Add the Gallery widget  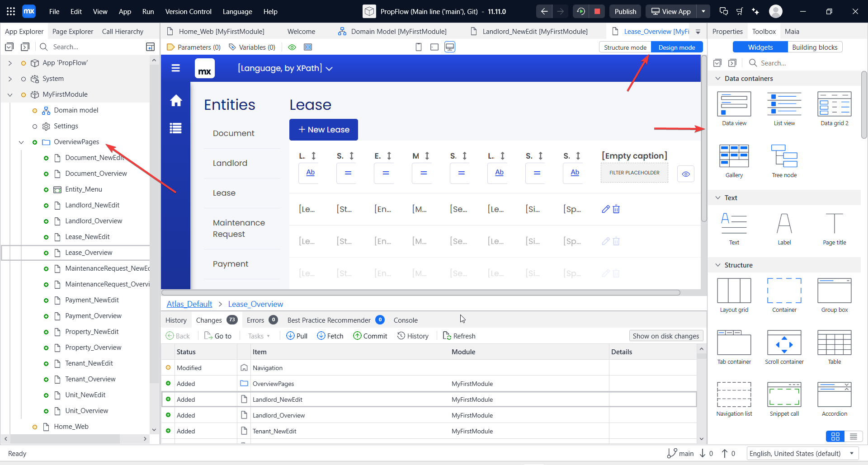coord(734,161)
